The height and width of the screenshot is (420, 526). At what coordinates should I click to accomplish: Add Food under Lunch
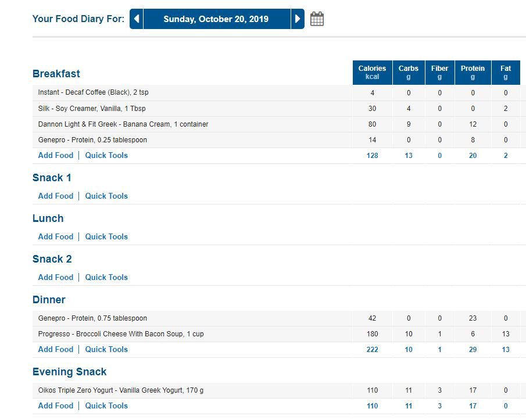pyautogui.click(x=56, y=236)
